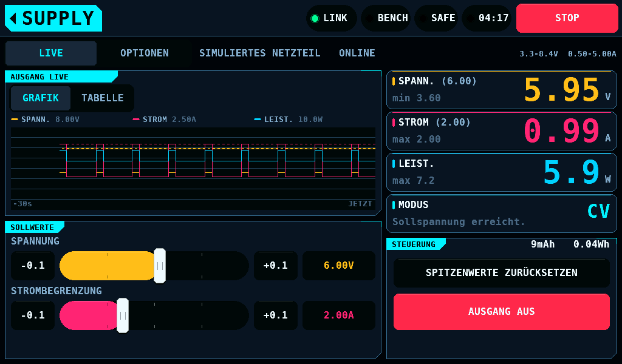Click the Spannung slider handle

tap(160, 266)
